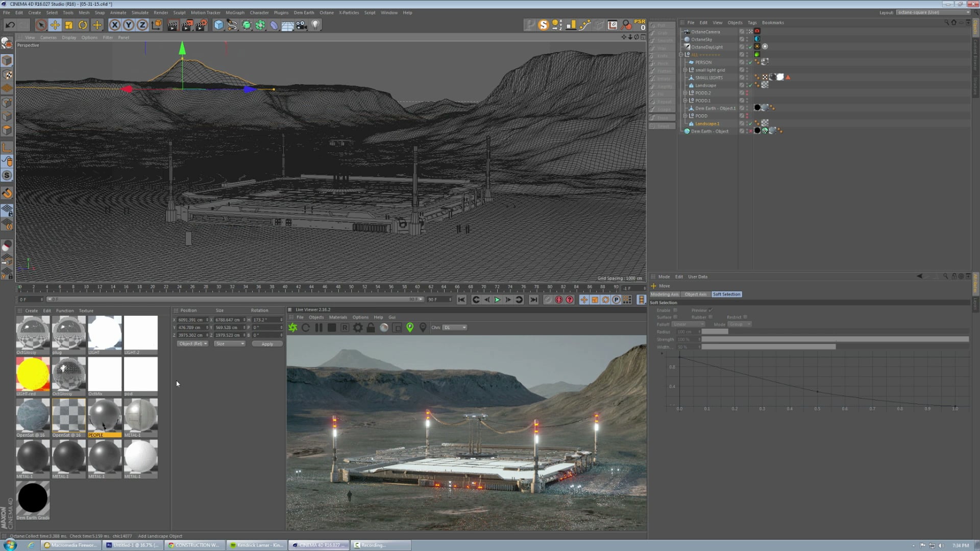Collapse the ALL group in Object Manager
This screenshot has height=551, width=980.
681,55
